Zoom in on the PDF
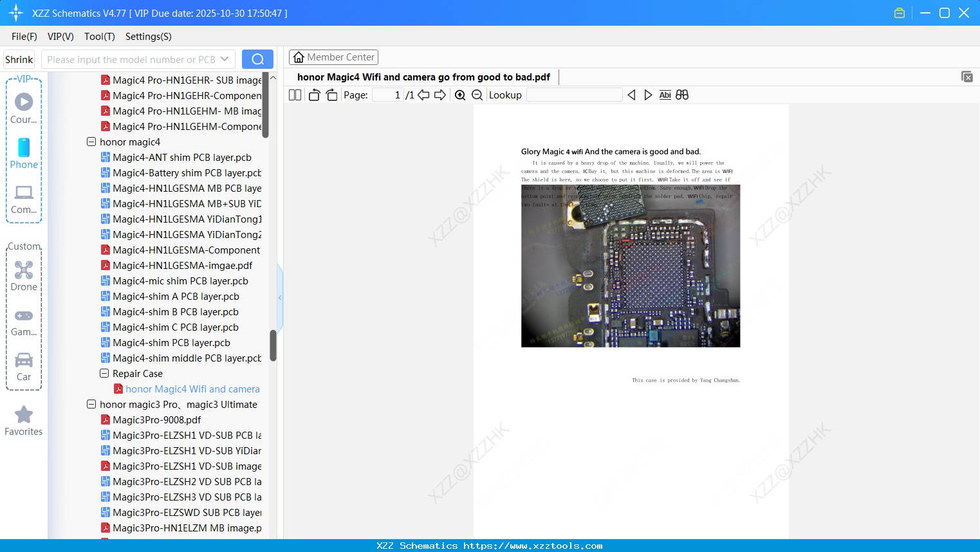Screen dimensions: 980x552 460,95
